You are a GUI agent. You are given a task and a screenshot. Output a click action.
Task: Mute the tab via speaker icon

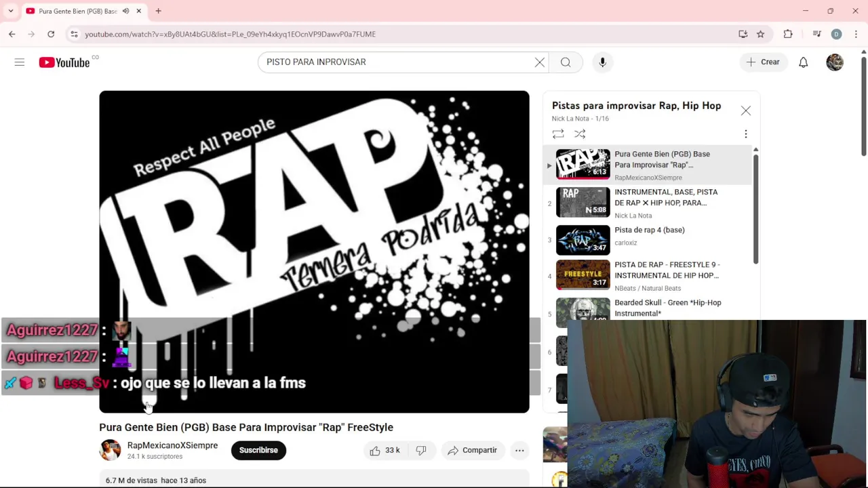[x=125, y=11]
